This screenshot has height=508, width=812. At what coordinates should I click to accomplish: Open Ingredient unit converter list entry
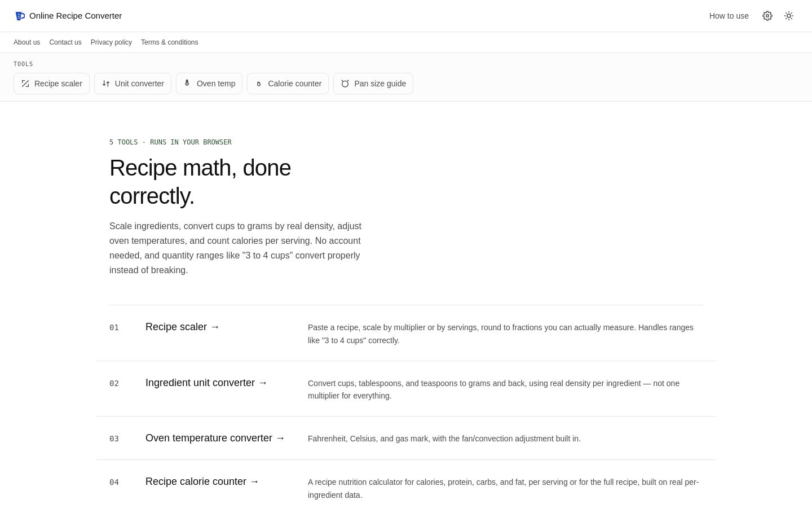(x=206, y=383)
